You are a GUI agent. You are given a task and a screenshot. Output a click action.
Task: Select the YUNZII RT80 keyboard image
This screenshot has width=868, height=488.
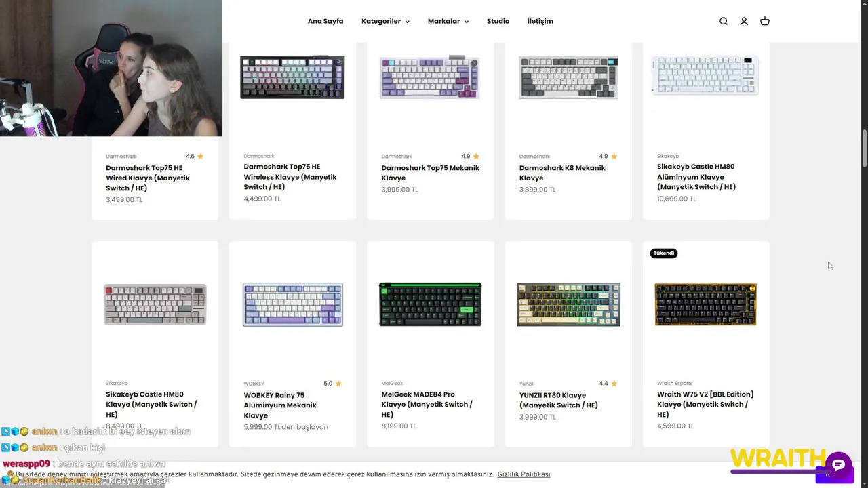point(568,304)
